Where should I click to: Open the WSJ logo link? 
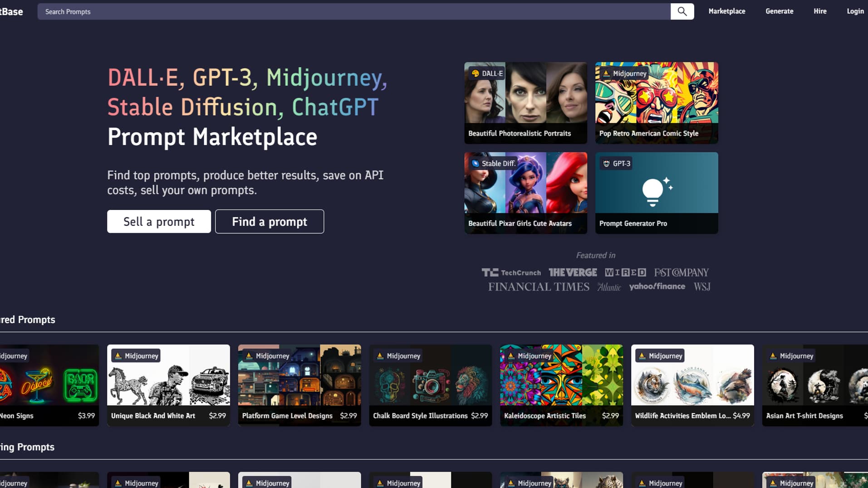702,287
